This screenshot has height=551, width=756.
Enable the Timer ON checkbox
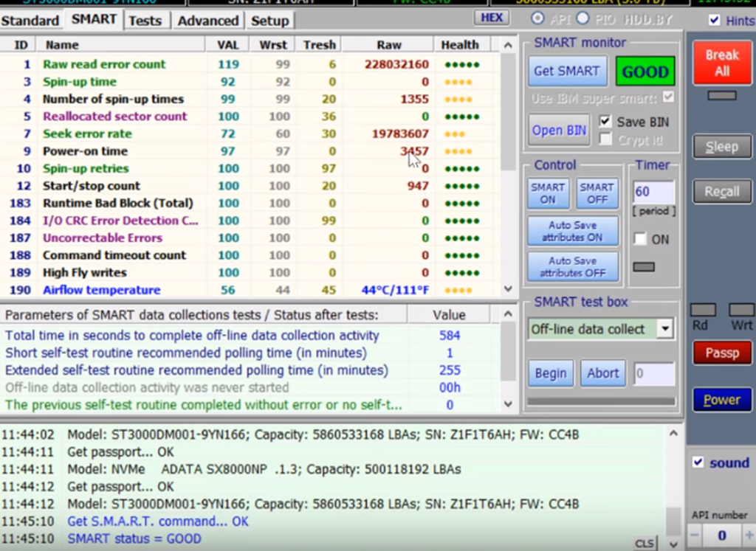[640, 239]
